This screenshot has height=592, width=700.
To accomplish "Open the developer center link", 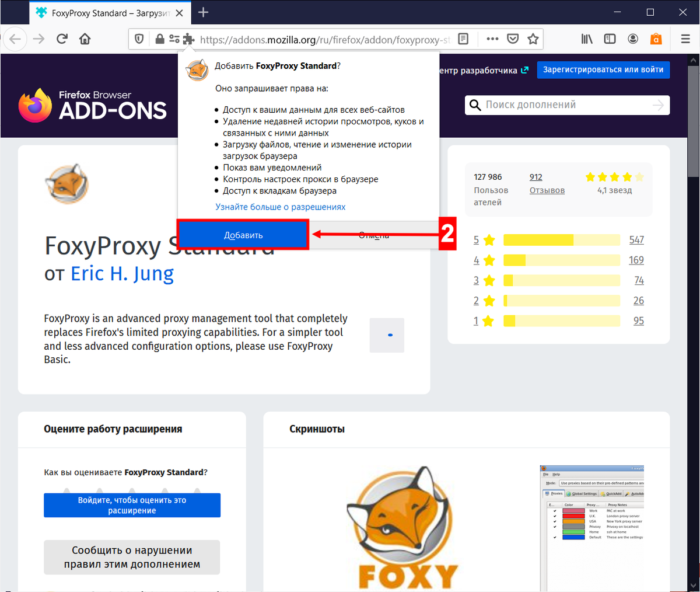I will point(484,70).
